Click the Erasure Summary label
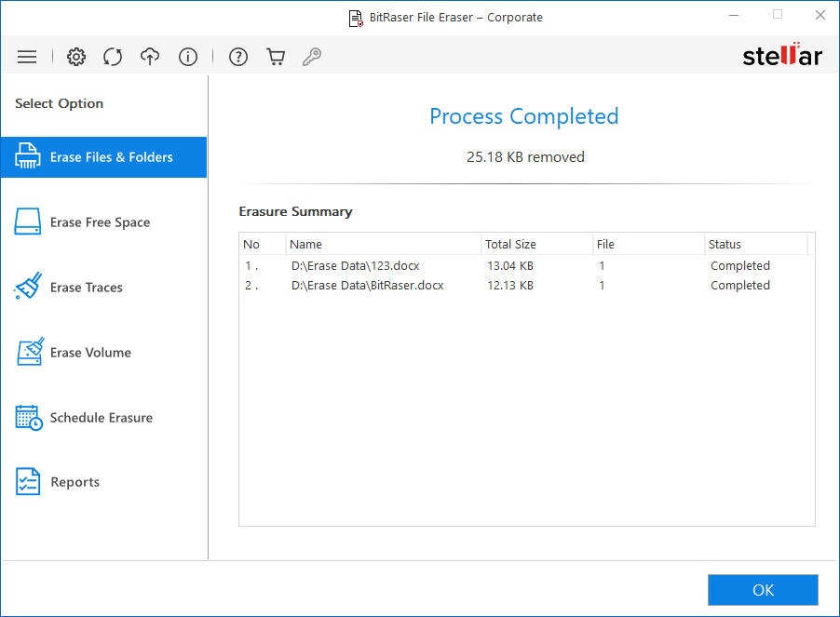 296,212
